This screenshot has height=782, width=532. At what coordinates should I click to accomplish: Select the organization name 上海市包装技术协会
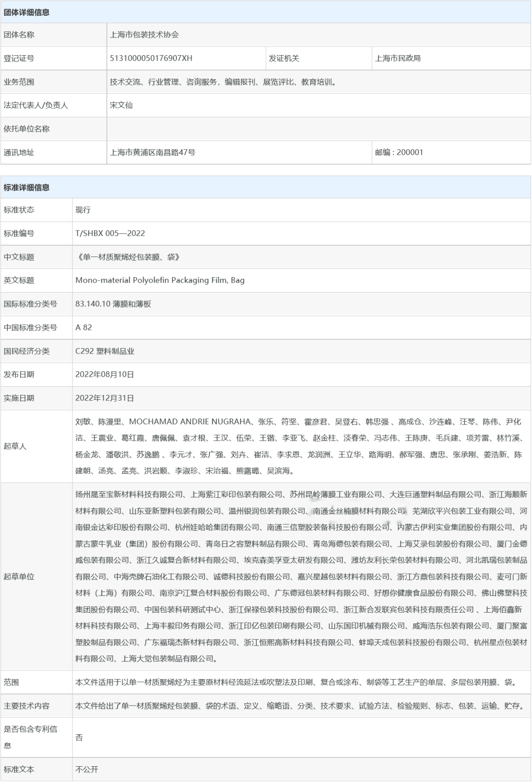[144, 34]
